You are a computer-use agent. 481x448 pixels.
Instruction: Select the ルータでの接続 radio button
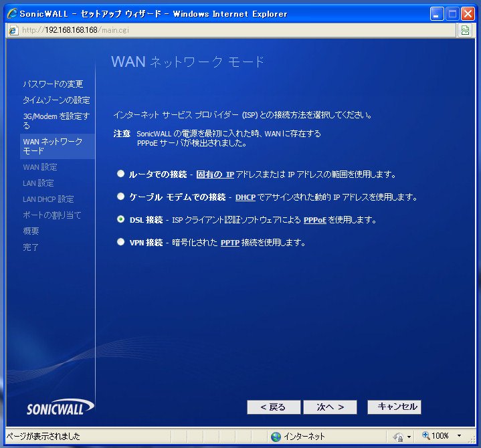click(120, 174)
